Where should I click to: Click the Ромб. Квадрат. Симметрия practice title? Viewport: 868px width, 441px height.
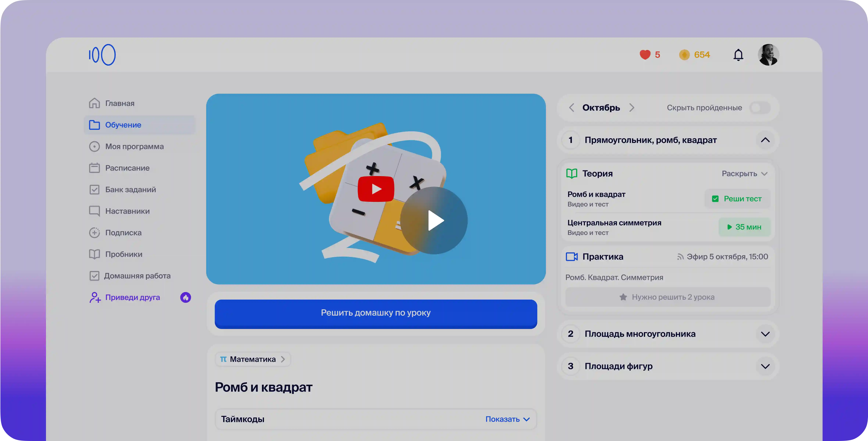click(614, 277)
